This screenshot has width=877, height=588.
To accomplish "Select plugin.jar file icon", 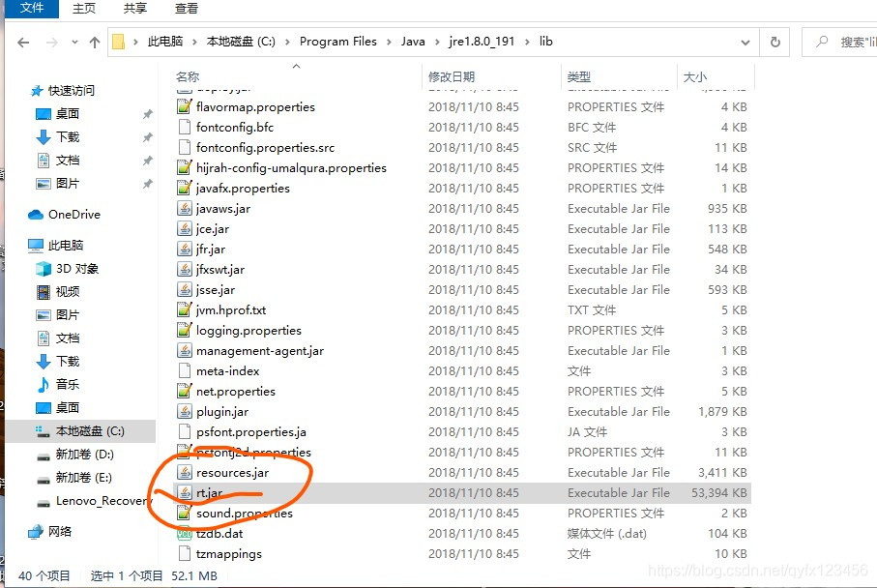I will coord(184,411).
